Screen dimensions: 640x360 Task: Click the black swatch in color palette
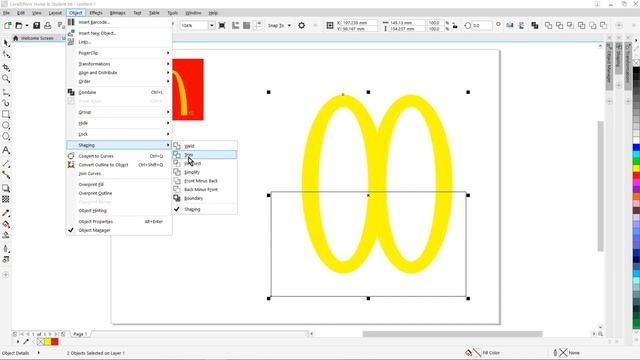tap(636, 71)
